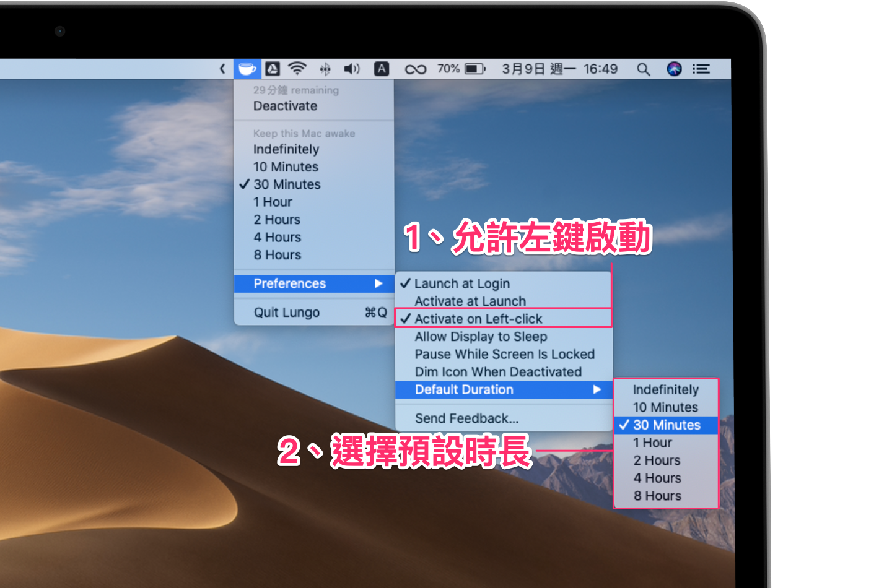Set default duration to 2 Hours
This screenshot has height=588, width=892.
(x=666, y=460)
